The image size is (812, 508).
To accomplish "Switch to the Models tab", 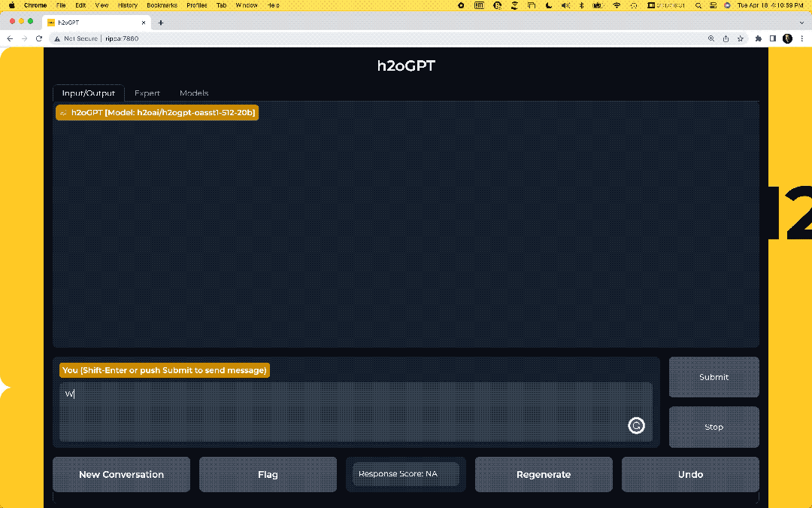I will 194,93.
